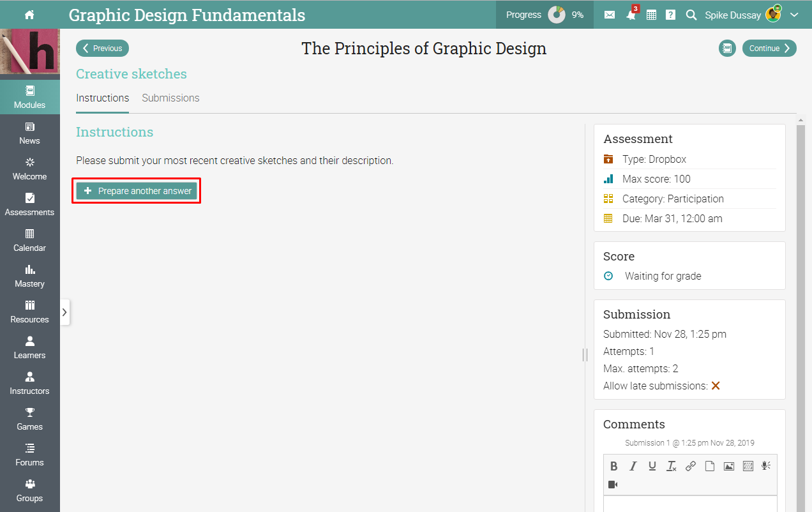The height and width of the screenshot is (512, 812).
Task: Go to the Previous page
Action: [x=102, y=48]
